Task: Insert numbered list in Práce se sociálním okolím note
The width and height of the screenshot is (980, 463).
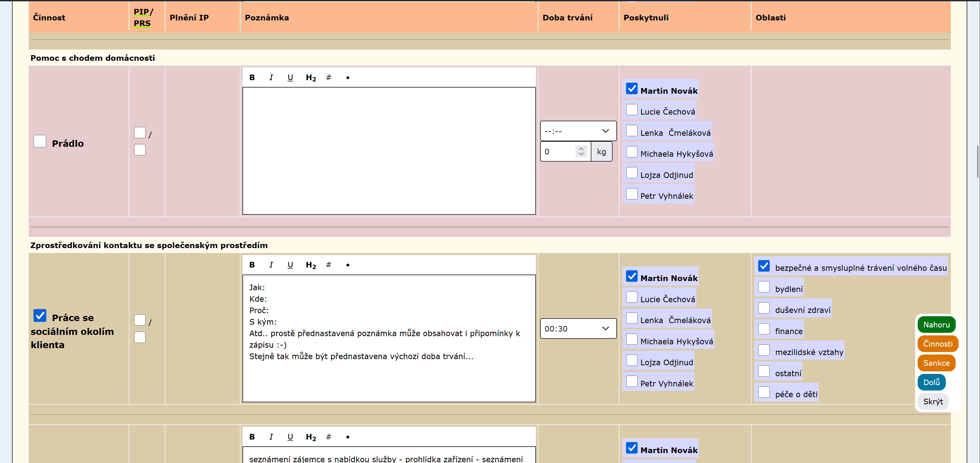Action: pyautogui.click(x=328, y=265)
